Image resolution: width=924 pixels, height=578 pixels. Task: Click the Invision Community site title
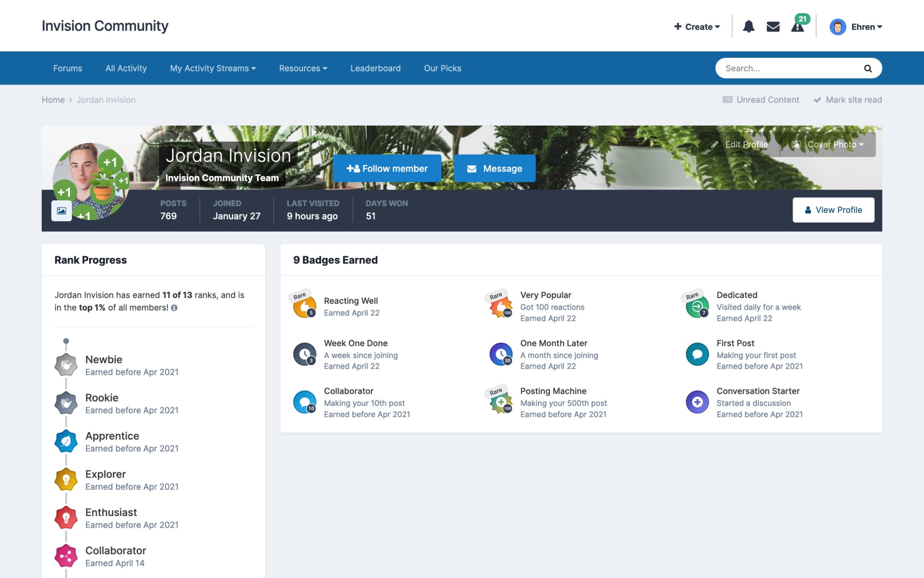coord(105,26)
